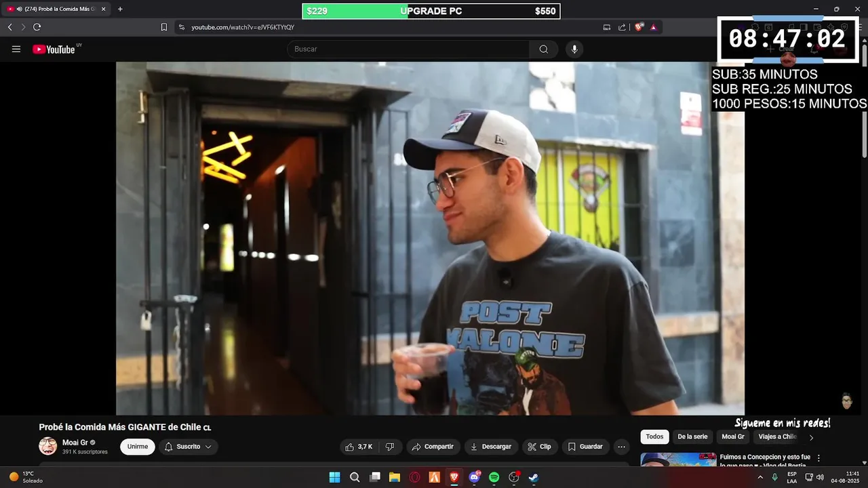This screenshot has width=868, height=488.
Task: Select the Moai Gr filter chip
Action: pos(733,437)
